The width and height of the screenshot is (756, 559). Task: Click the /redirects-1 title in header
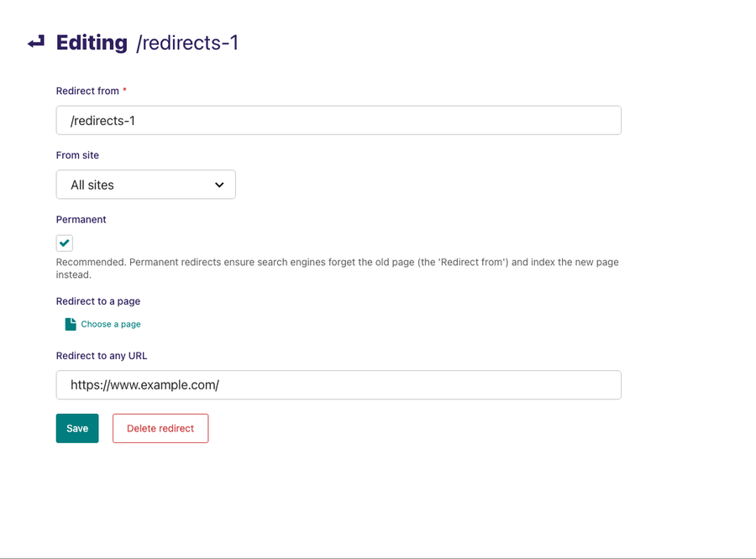coord(187,43)
